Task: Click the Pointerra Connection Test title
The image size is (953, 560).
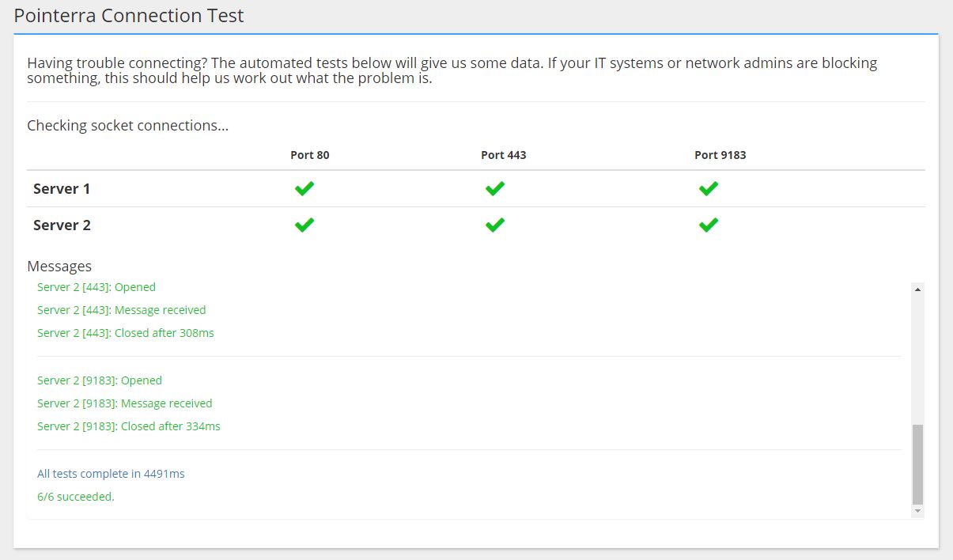Action: coord(129,15)
